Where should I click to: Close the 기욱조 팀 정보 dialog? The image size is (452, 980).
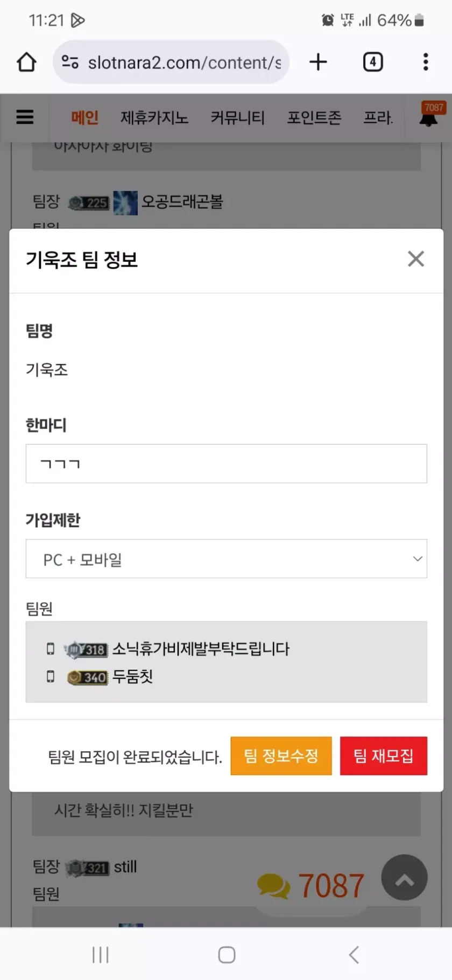pyautogui.click(x=415, y=259)
